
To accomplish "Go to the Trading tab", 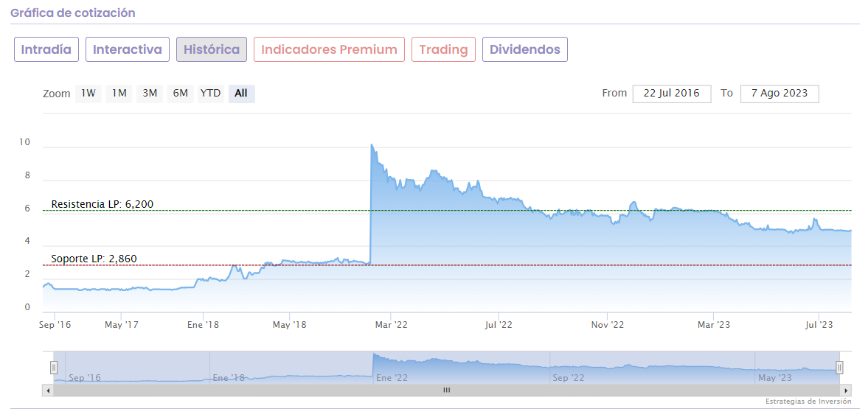I will (443, 49).
